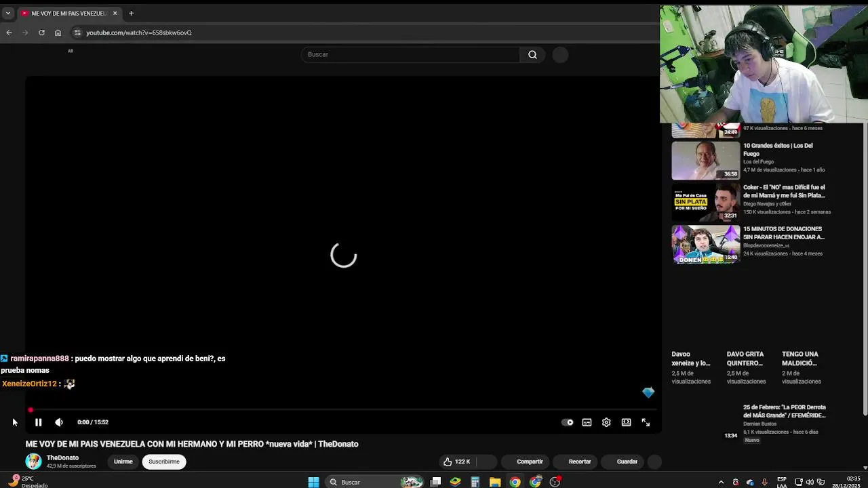Click the microphone tray icon
Viewport: 868px width, 488px height.
pos(765,483)
